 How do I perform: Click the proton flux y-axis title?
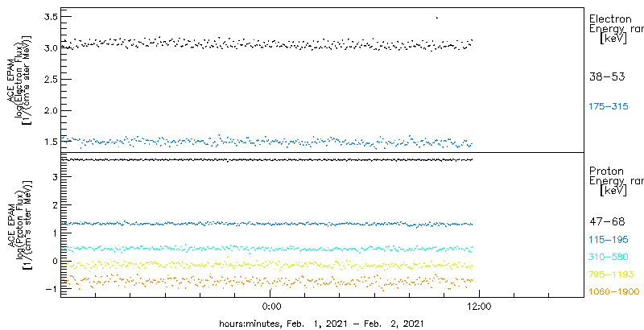[x=19, y=225]
